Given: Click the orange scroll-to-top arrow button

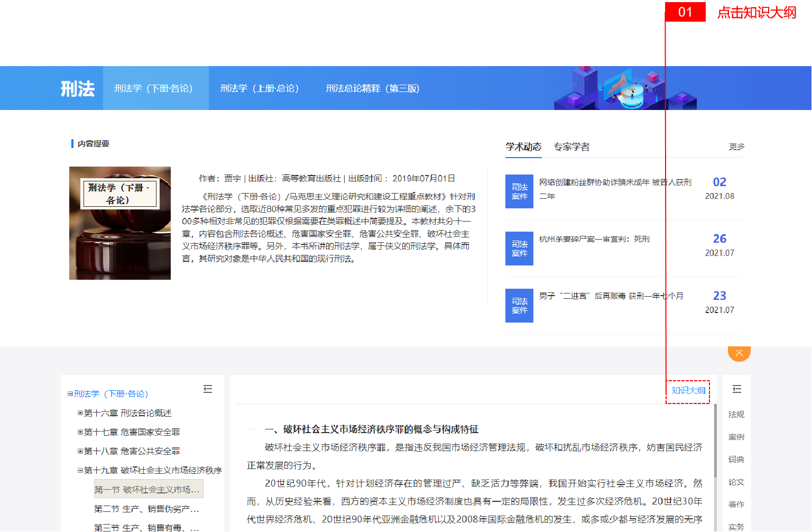Looking at the screenshot, I should [x=739, y=353].
